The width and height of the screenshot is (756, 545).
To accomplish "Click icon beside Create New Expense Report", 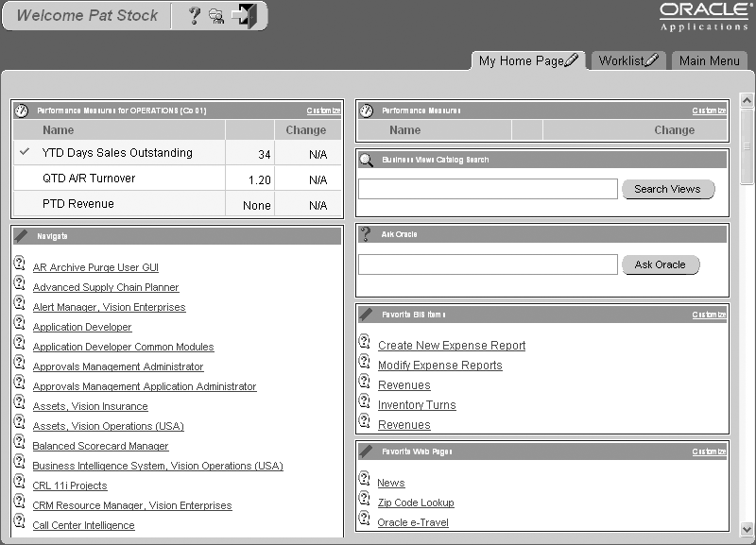I will pyautogui.click(x=365, y=341).
